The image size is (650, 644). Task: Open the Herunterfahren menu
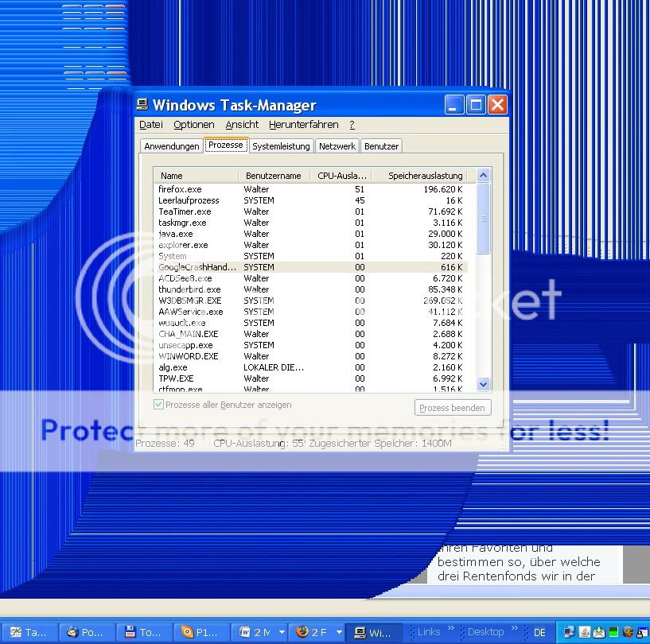[303, 125]
